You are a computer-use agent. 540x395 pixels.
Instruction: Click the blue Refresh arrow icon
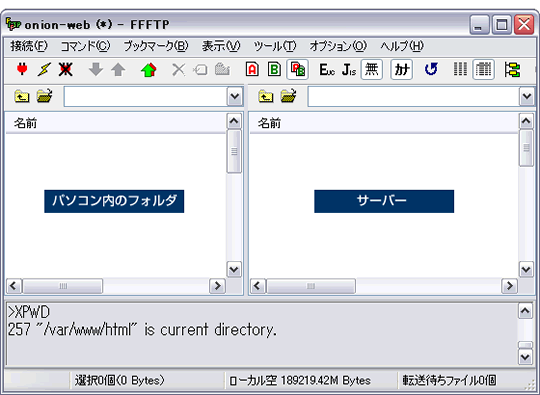[431, 69]
